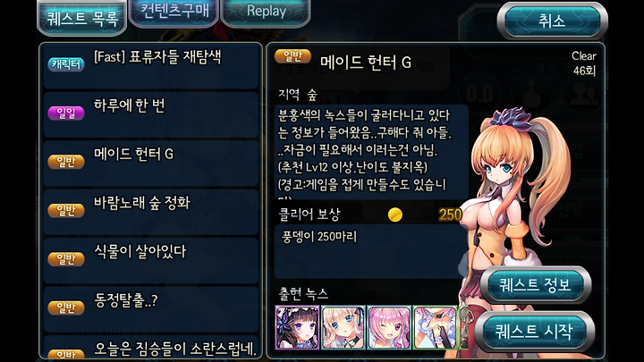Select the fourth Nox portrait thumbnail

coord(435,327)
